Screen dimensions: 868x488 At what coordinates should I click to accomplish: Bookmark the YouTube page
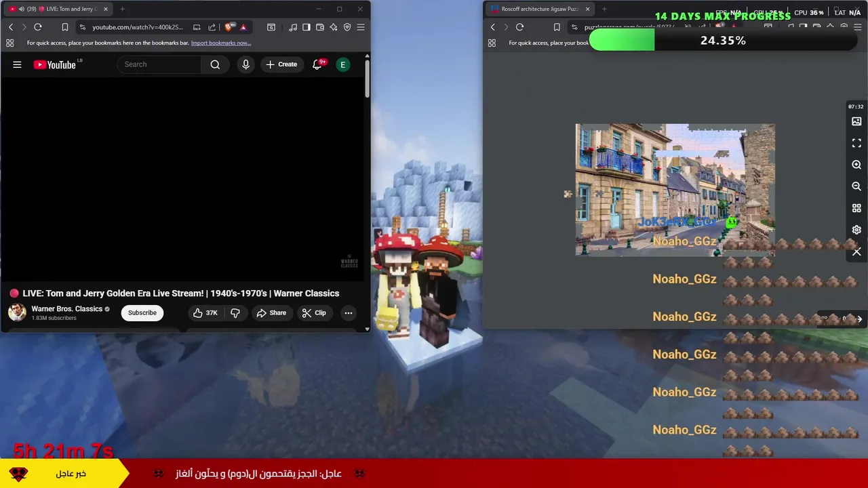pos(64,27)
